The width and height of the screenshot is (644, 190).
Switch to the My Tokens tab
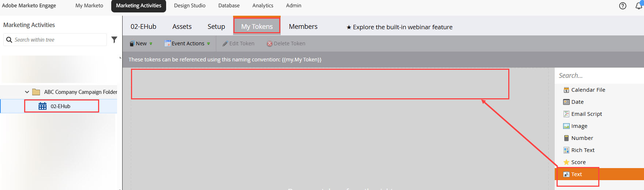(x=257, y=26)
